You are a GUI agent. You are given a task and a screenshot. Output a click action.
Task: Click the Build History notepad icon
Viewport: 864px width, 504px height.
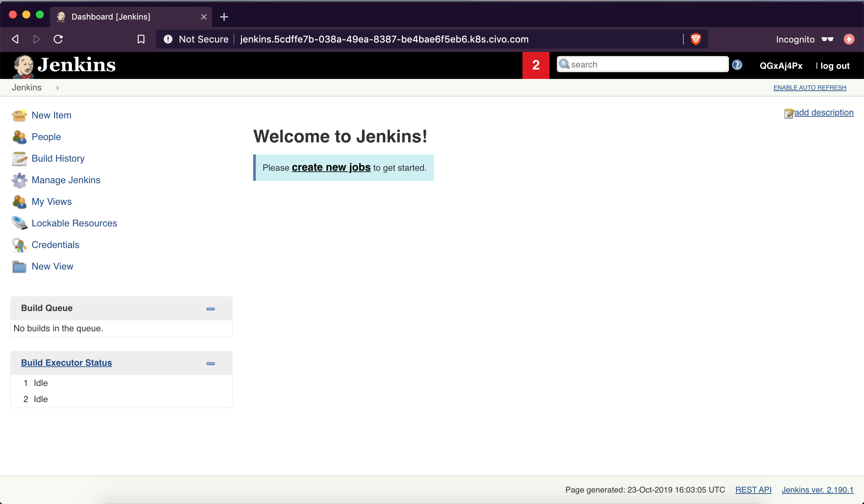[x=19, y=159]
